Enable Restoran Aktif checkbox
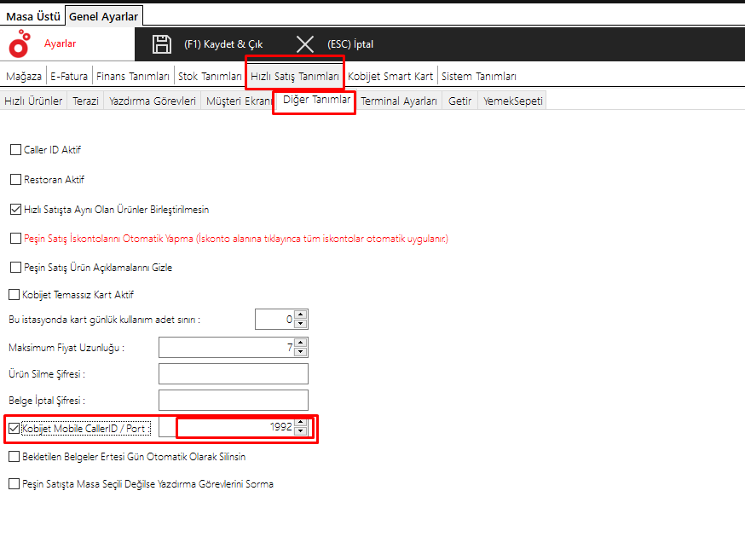 [15, 180]
